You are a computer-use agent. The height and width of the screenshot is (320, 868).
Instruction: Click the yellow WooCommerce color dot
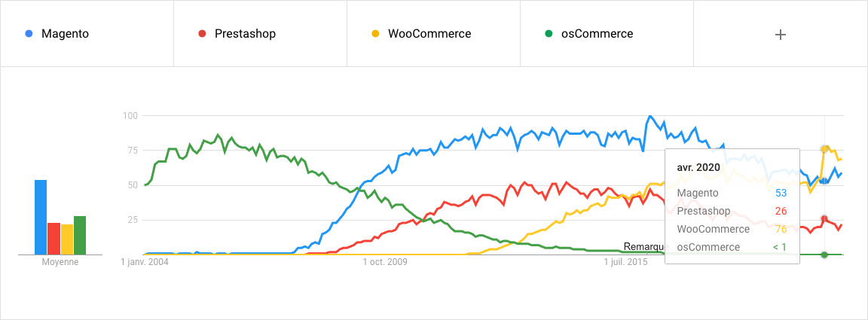point(375,34)
